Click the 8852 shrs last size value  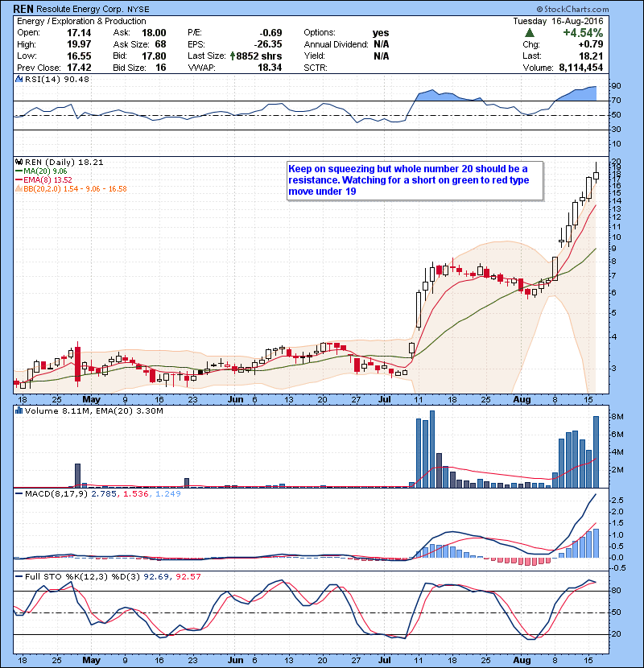point(259,56)
